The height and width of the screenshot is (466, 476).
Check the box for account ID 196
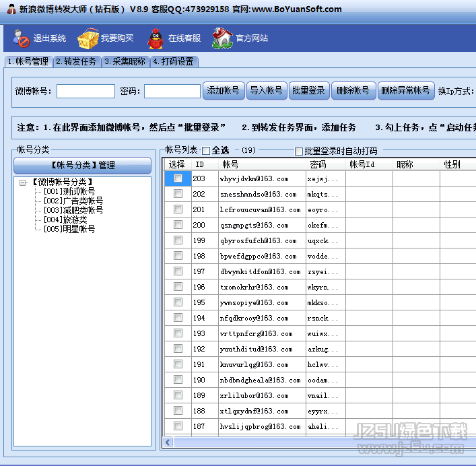178,287
